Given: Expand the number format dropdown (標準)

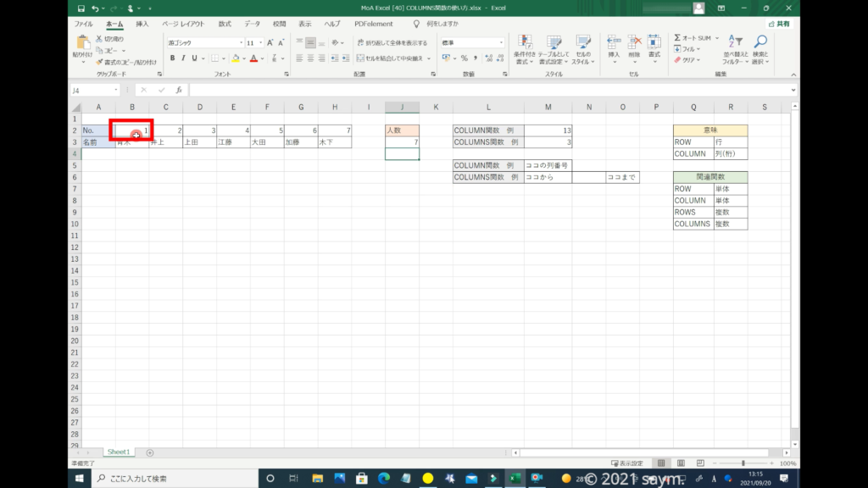Looking at the screenshot, I should pyautogui.click(x=502, y=42).
